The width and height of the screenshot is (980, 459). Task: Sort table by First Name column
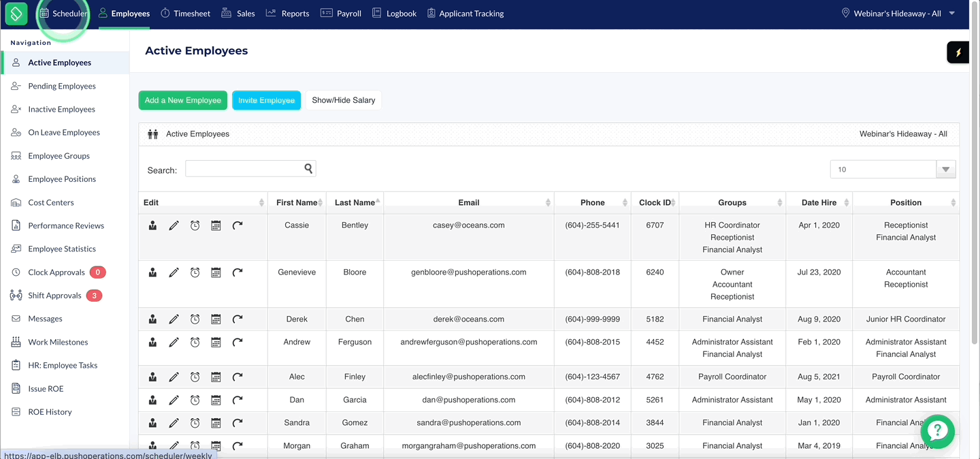tap(297, 202)
